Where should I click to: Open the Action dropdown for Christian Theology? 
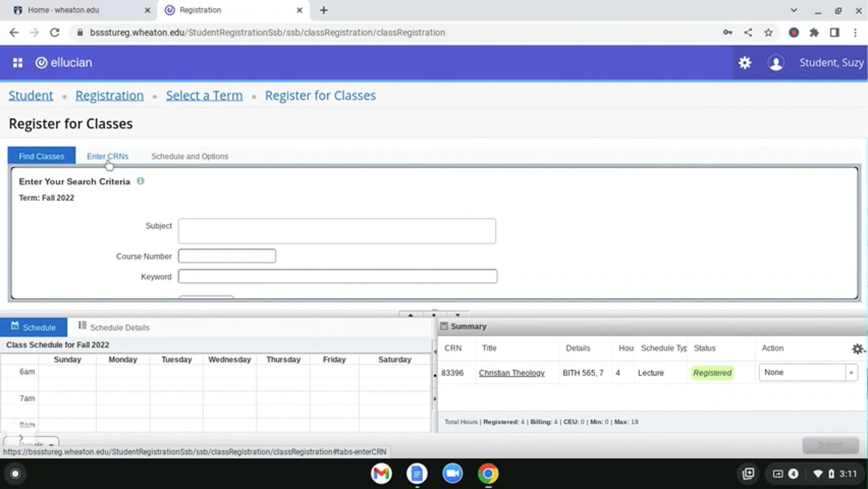coord(808,373)
